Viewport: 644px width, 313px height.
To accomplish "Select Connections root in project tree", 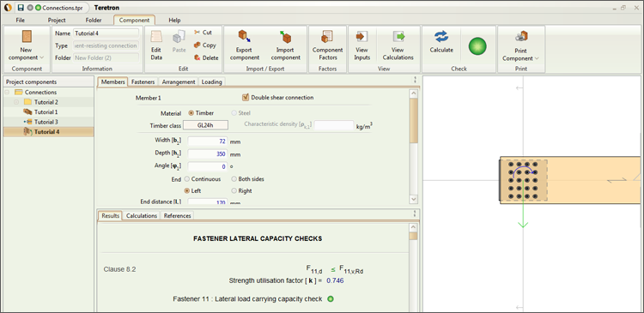I will pyautogui.click(x=40, y=93).
